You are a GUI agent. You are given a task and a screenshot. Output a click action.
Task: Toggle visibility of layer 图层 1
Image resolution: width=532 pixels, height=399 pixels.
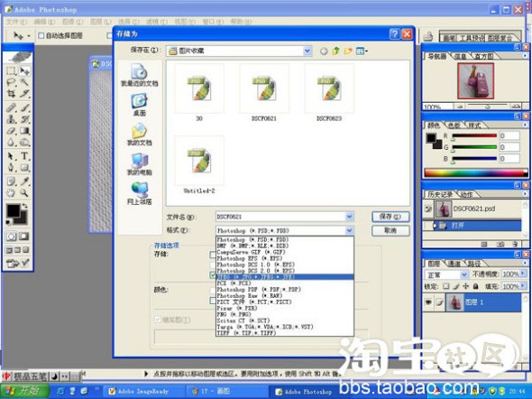click(428, 302)
